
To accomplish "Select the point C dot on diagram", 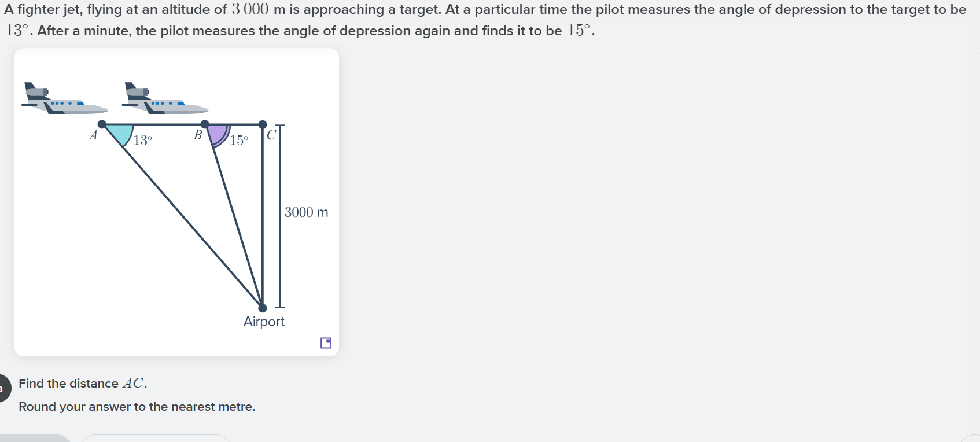I will pyautogui.click(x=262, y=124).
